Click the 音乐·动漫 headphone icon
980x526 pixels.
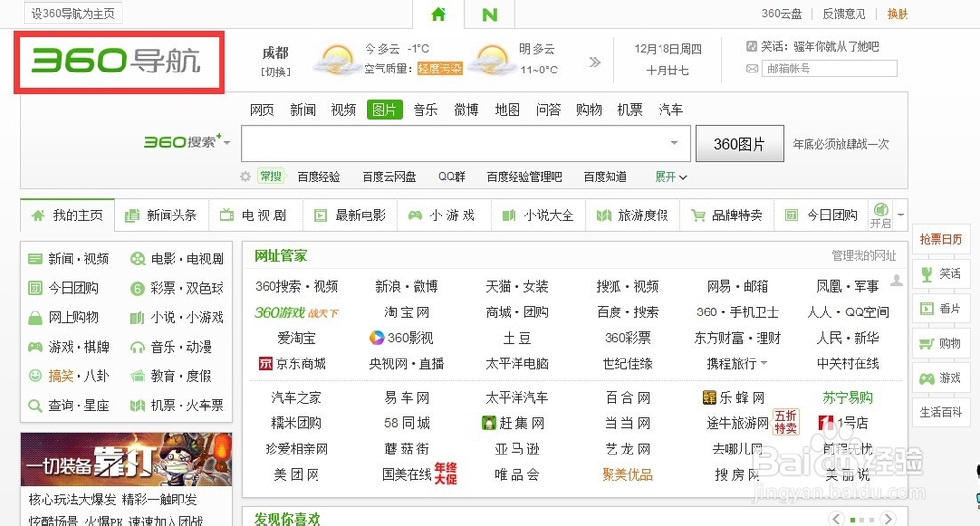[137, 347]
